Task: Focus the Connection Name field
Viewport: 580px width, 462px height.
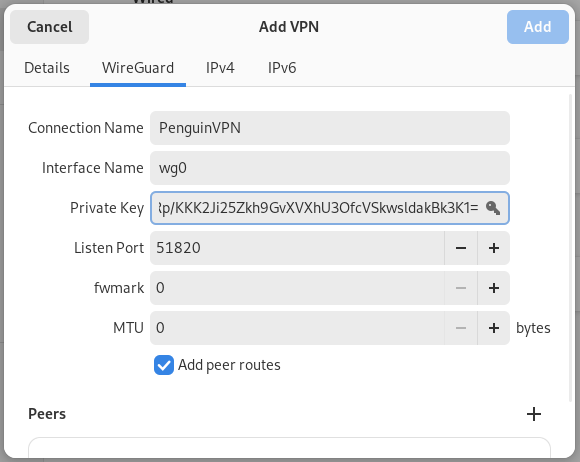Action: [330, 128]
